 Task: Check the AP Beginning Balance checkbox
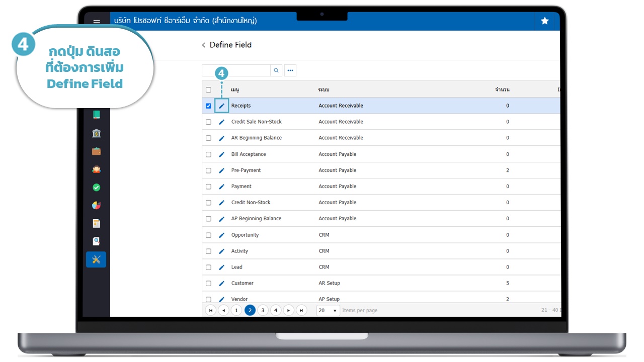point(208,219)
